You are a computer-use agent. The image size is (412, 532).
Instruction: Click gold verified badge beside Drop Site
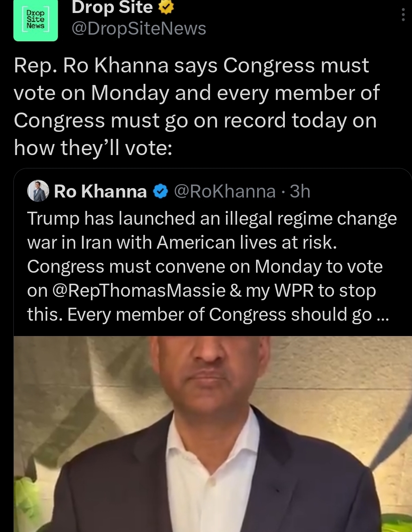[x=166, y=7]
